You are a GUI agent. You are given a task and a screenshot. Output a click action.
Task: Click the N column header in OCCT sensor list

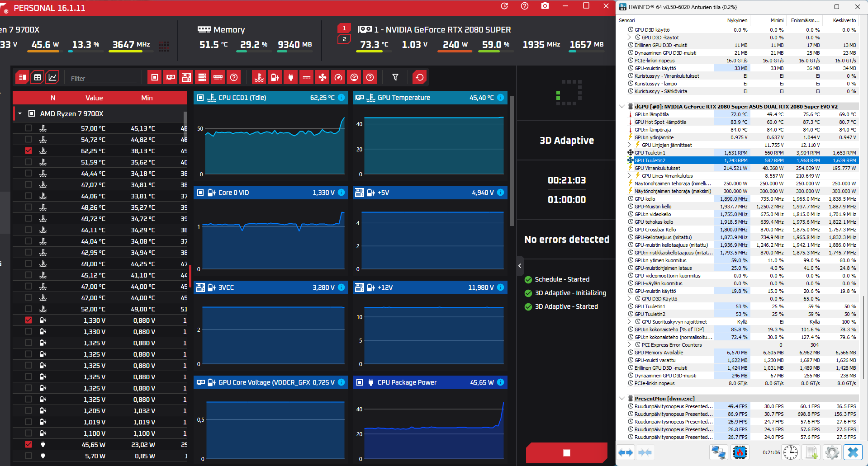[x=53, y=98]
